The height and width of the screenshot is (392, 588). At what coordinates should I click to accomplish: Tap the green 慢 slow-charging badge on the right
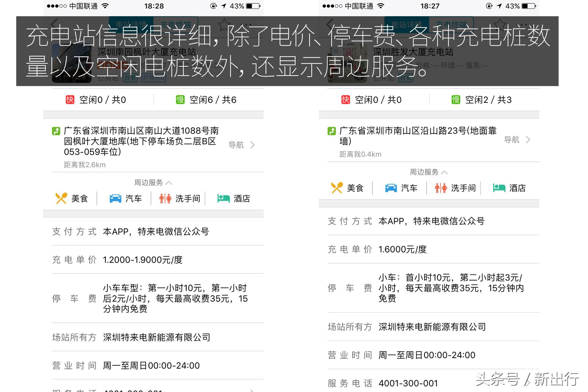456,99
